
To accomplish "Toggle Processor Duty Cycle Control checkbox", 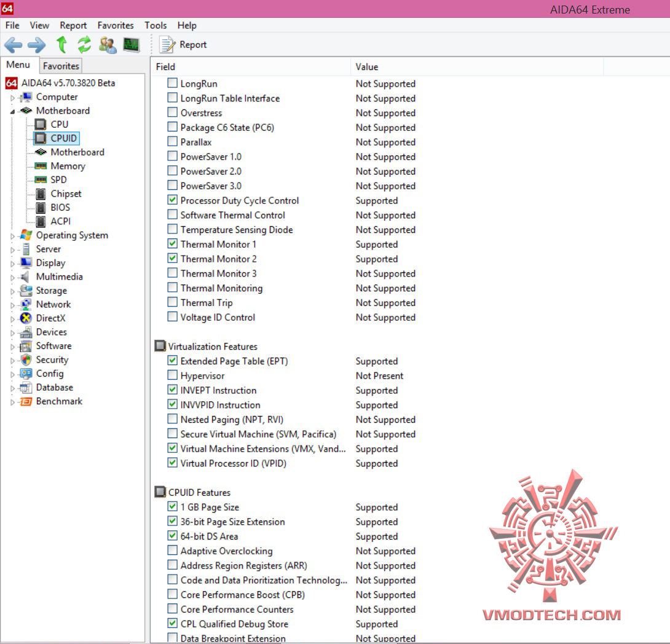I will pos(172,200).
